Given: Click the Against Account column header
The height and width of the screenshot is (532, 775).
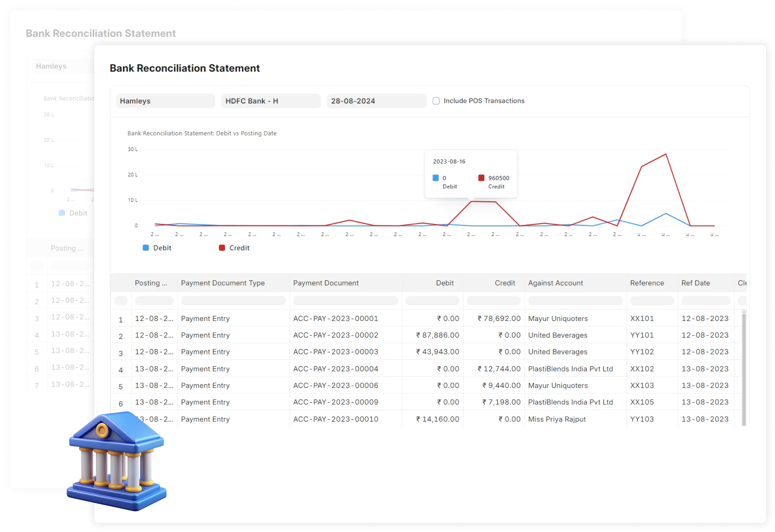Looking at the screenshot, I should [555, 283].
